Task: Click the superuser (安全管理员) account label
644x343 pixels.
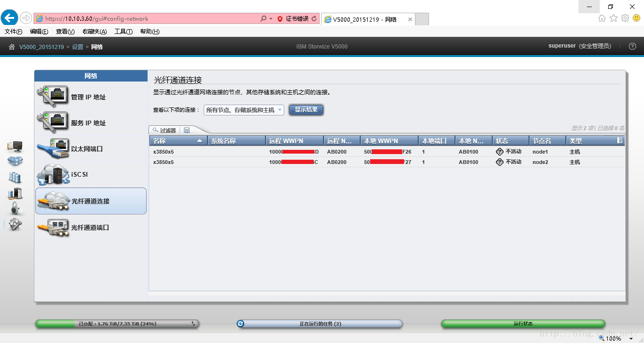Action: [580, 46]
